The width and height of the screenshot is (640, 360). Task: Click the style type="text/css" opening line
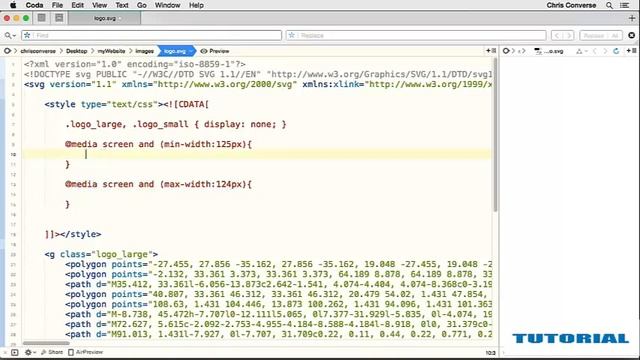tap(127, 104)
